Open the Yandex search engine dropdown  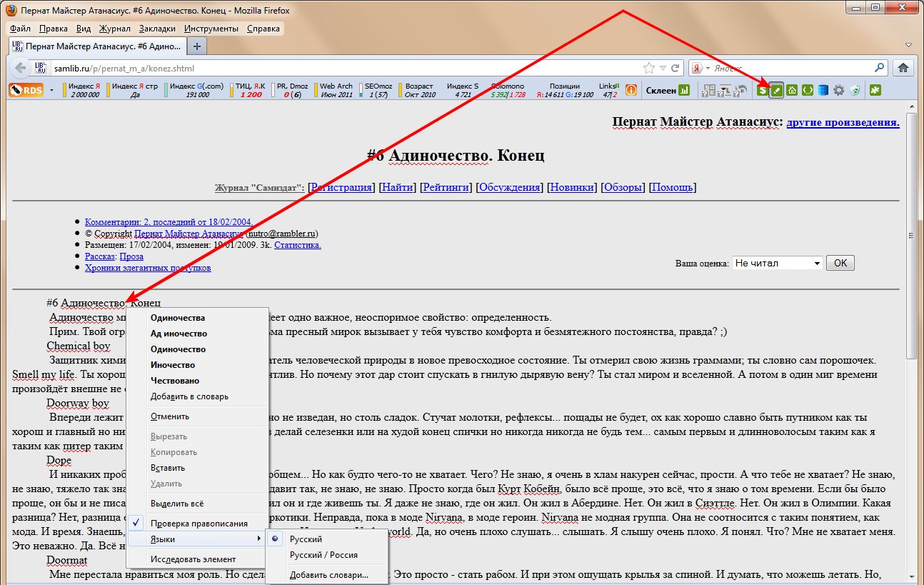pos(702,69)
